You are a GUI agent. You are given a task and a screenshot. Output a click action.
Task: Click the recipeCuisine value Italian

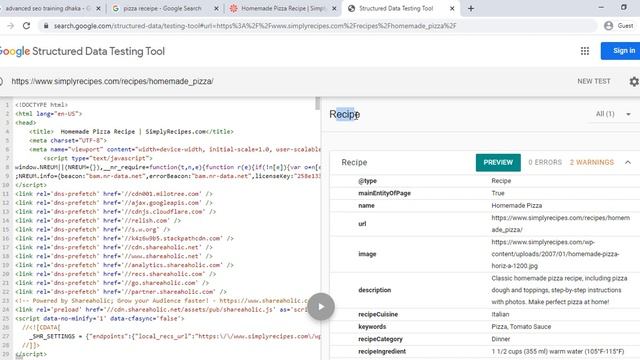500,314
